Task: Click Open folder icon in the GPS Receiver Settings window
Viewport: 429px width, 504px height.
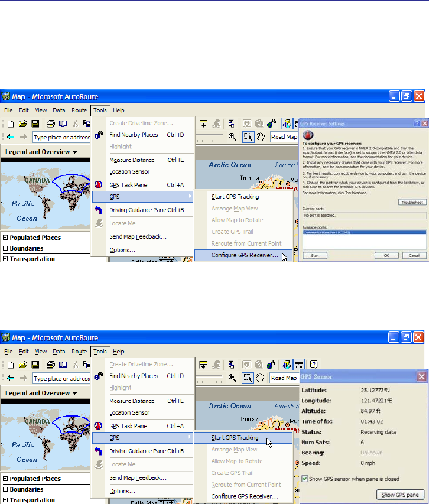Action: 23,123
